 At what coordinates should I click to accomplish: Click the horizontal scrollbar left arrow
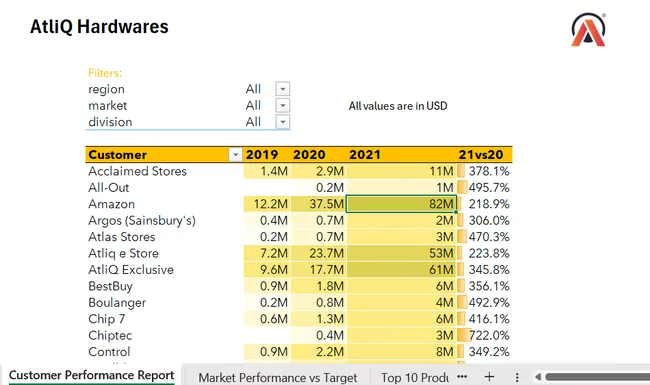(538, 377)
